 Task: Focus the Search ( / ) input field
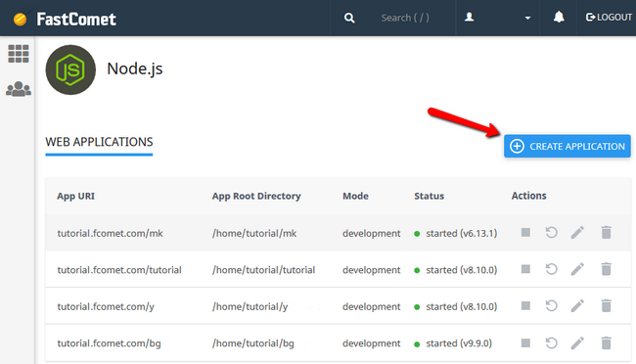[405, 18]
